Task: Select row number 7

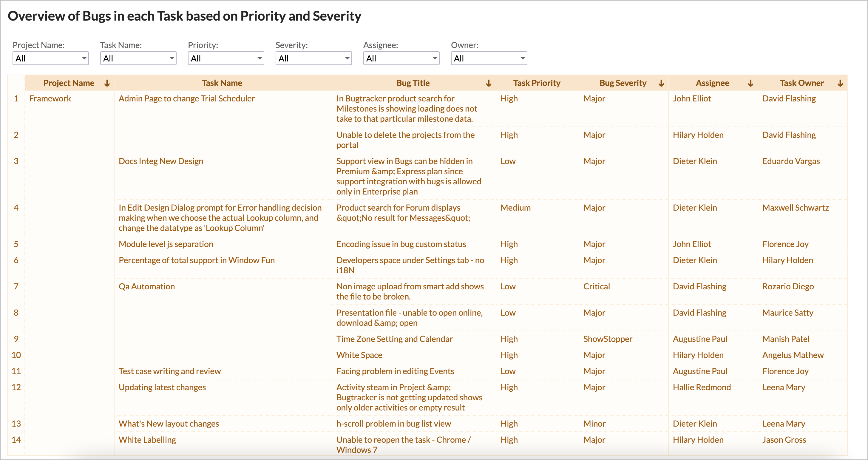Action: pyautogui.click(x=16, y=286)
